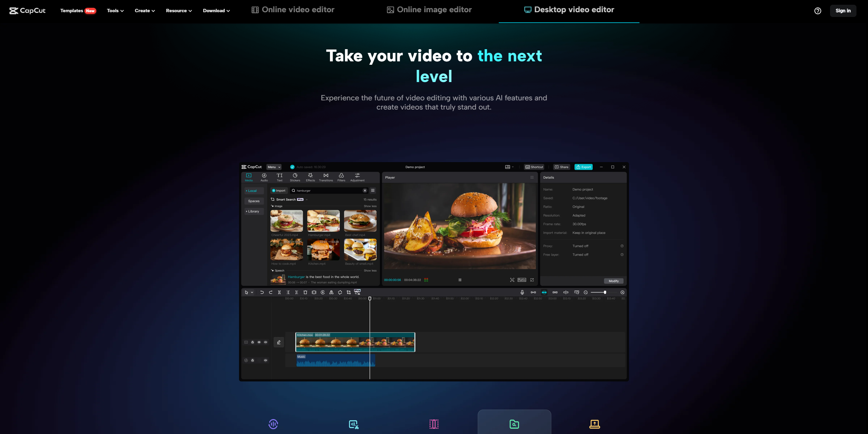Image resolution: width=868 pixels, height=434 pixels.
Task: Expand the Library section in panel
Action: pos(254,211)
